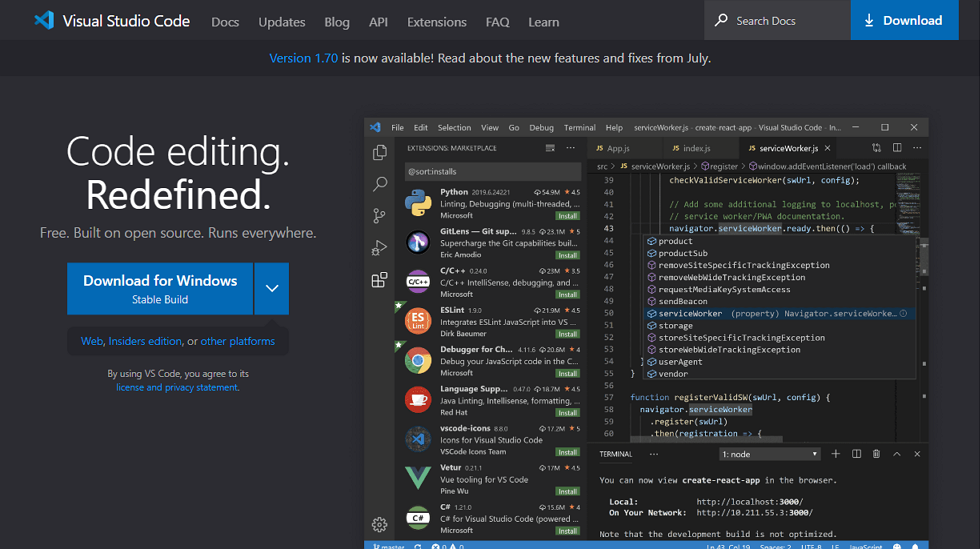Viewport: 980px width, 549px height.
Task: Click the @sort:installs extensions search box
Action: point(492,171)
